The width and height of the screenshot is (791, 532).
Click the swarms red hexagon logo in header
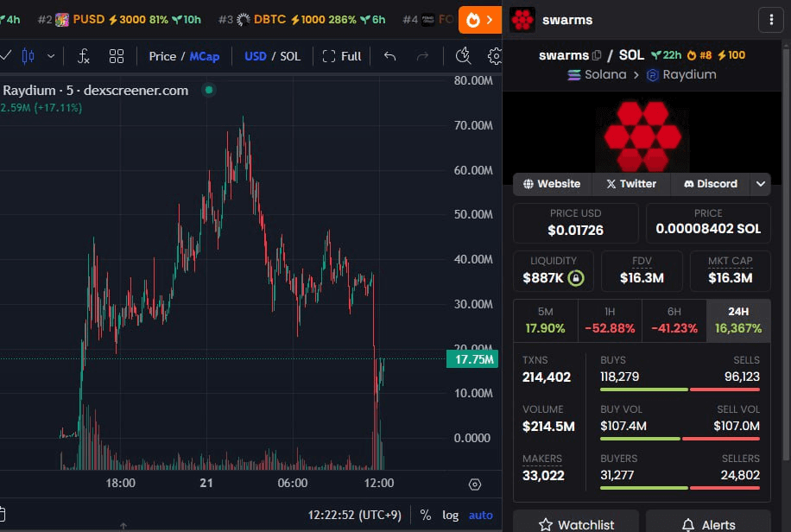(x=522, y=20)
